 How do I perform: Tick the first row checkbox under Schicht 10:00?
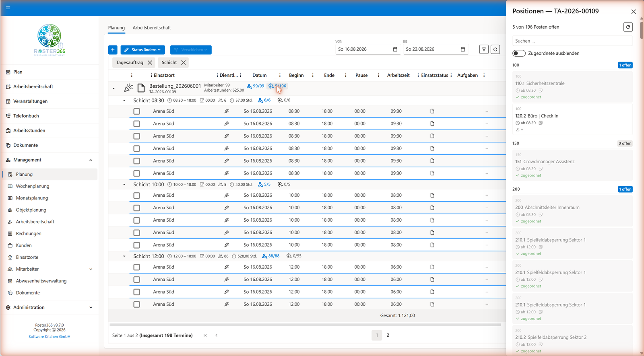[137, 195]
